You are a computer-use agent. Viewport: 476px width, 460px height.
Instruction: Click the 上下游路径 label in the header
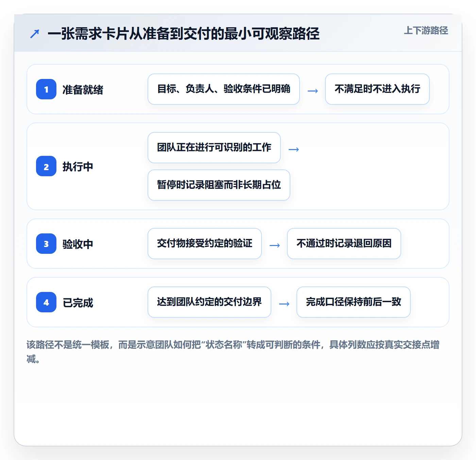(x=426, y=31)
